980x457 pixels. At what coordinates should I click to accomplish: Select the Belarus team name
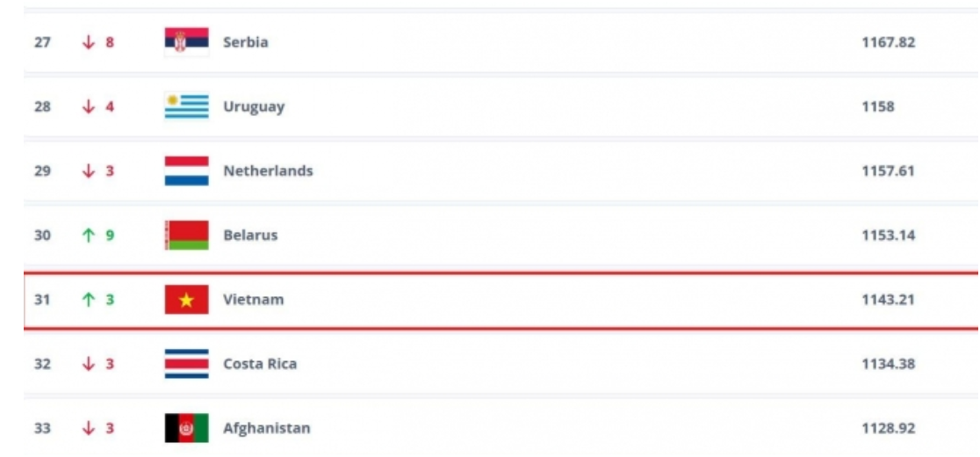250,235
